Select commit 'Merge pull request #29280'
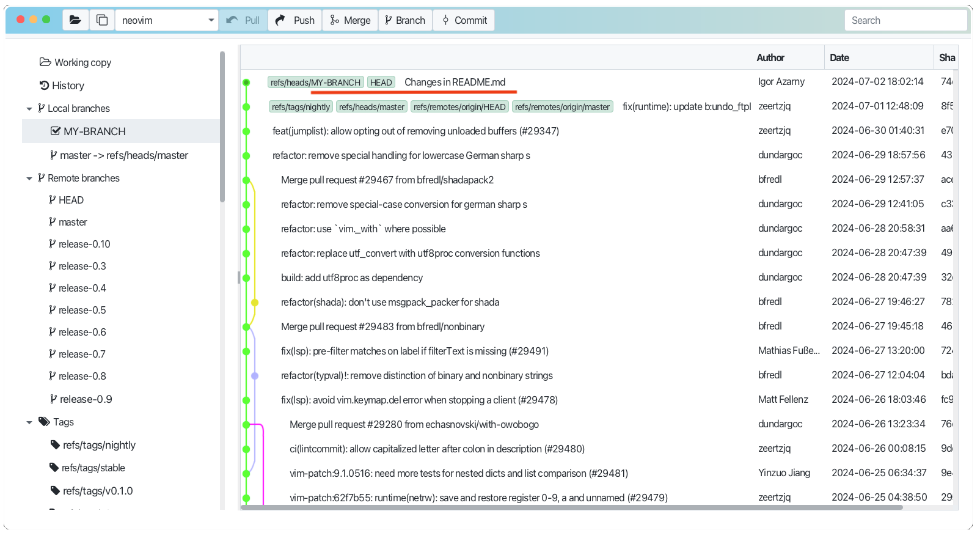 tap(414, 424)
